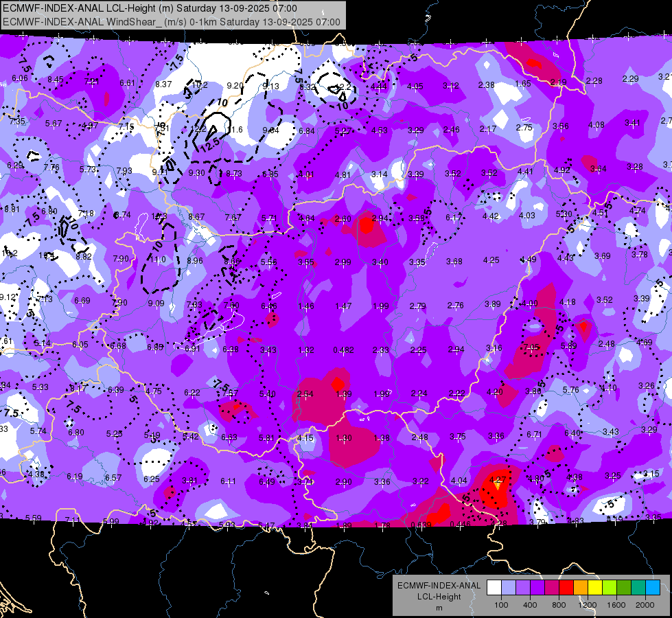Click the wind shear value 8.37
This screenshot has width=672, height=618.
click(x=164, y=84)
